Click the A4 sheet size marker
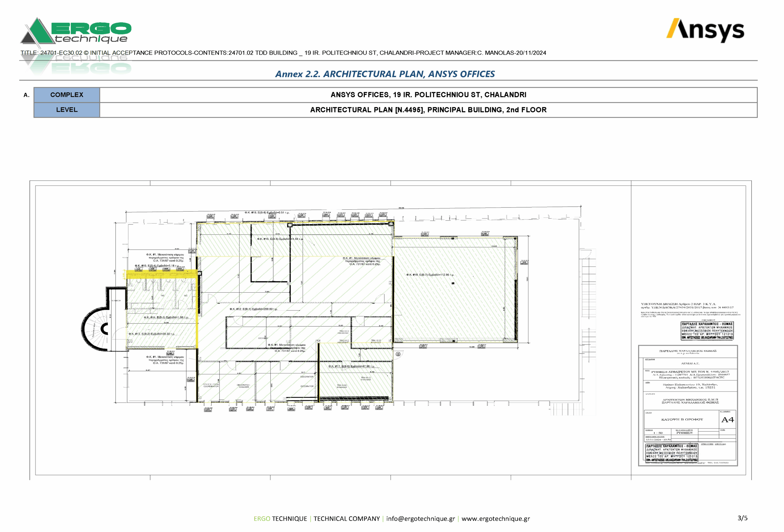 point(727,420)
